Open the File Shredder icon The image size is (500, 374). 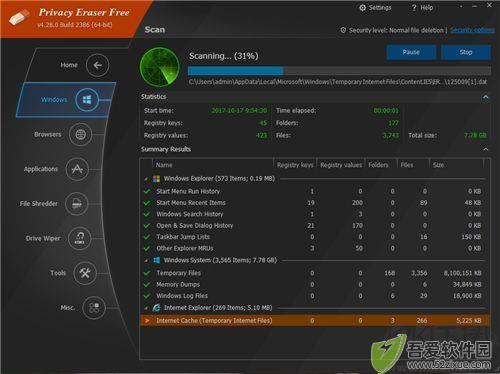(x=77, y=204)
